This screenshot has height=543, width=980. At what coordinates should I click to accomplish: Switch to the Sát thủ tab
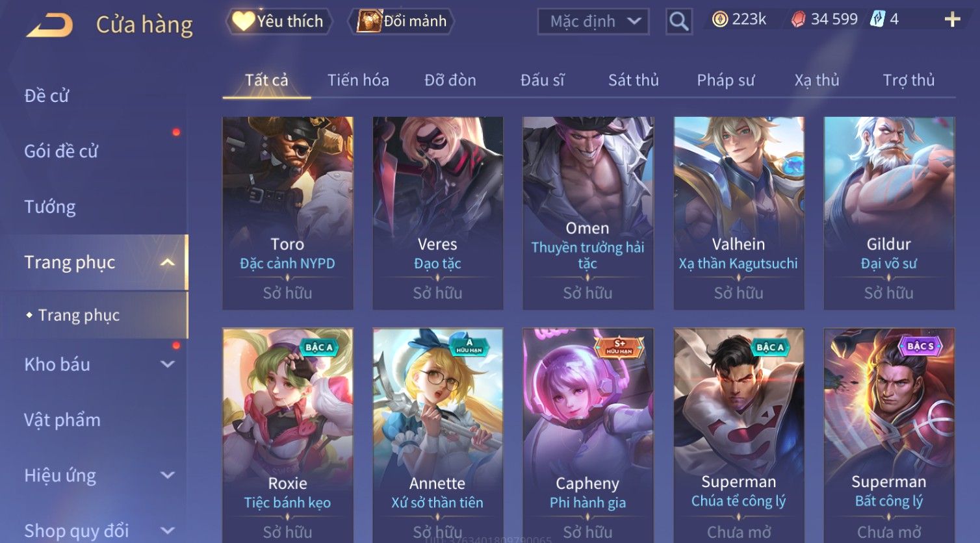(633, 80)
